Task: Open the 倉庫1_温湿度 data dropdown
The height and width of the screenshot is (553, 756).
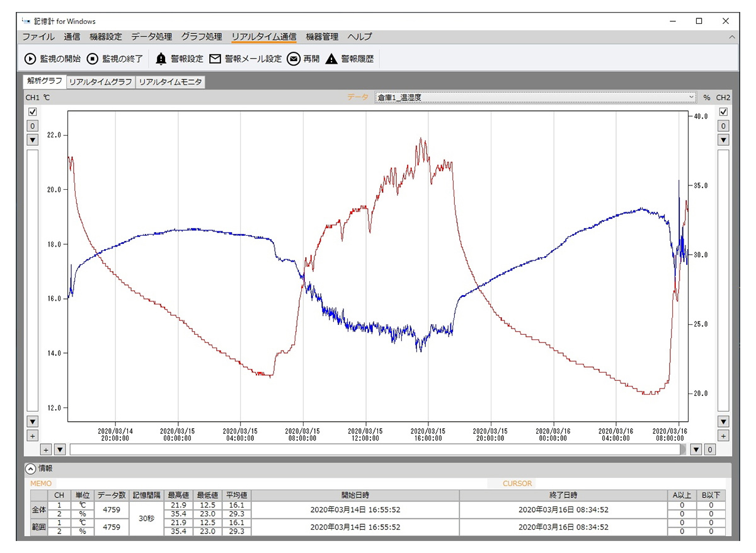Action: (x=535, y=97)
